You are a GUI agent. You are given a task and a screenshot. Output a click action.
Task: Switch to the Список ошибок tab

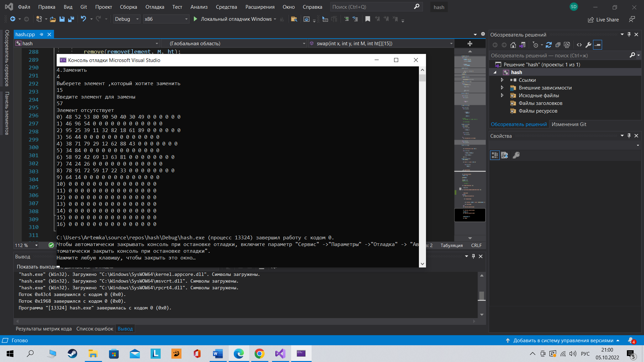point(95,329)
